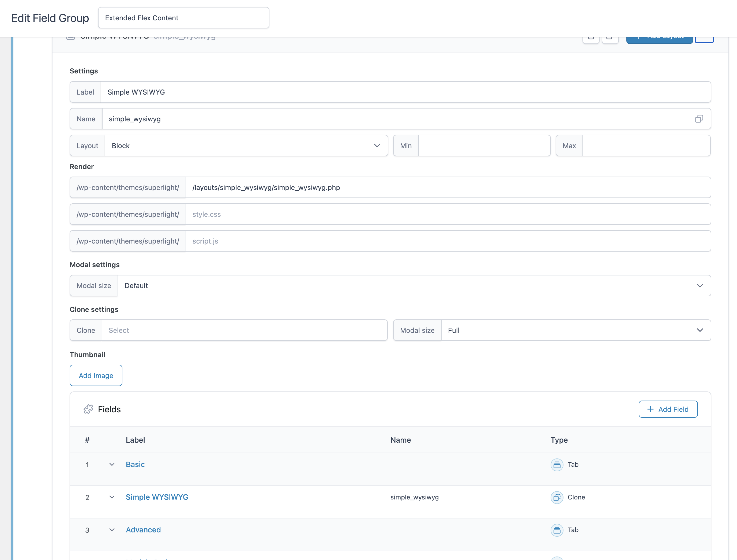Click the style.css path input

[448, 214]
